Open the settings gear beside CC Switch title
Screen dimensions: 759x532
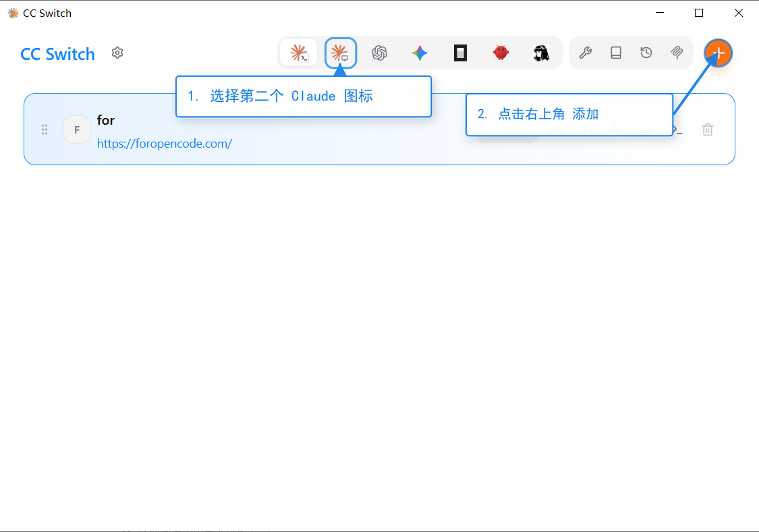[x=117, y=53]
